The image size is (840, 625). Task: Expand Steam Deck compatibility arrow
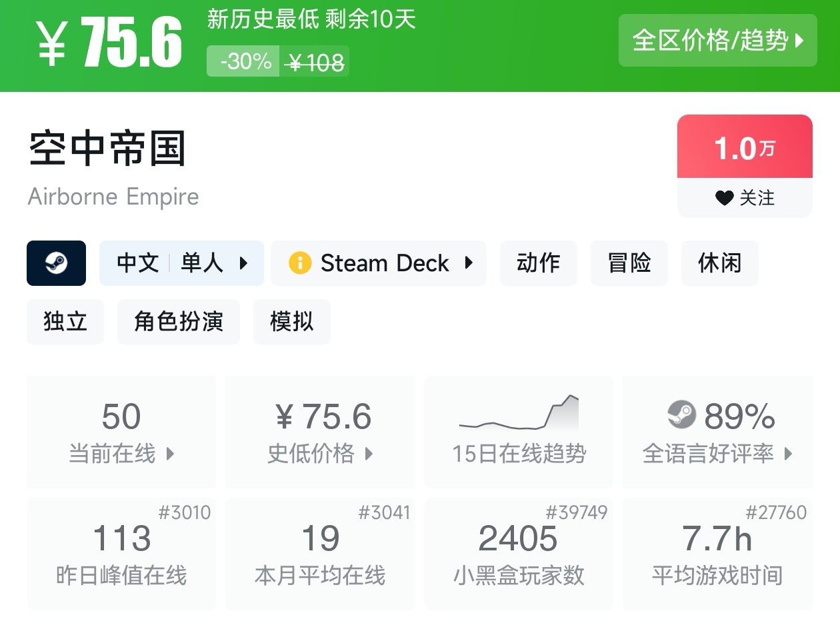[x=469, y=263]
